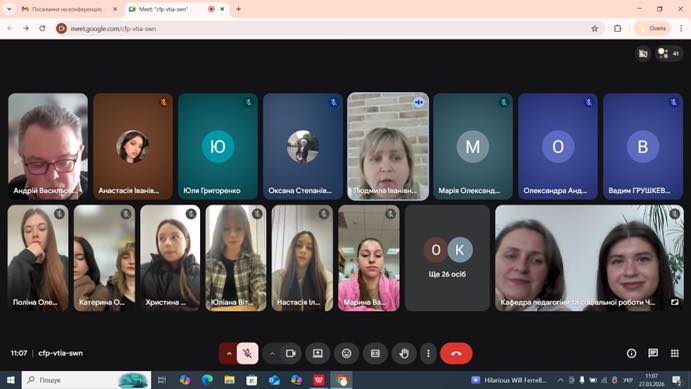Select Поліна Оле... video tile
This screenshot has height=389, width=691.
point(38,258)
